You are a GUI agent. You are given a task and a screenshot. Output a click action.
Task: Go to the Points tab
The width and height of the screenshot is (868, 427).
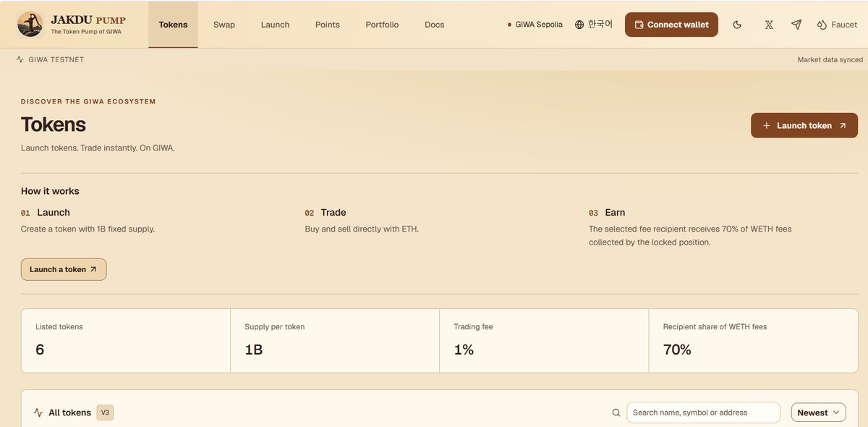point(328,25)
